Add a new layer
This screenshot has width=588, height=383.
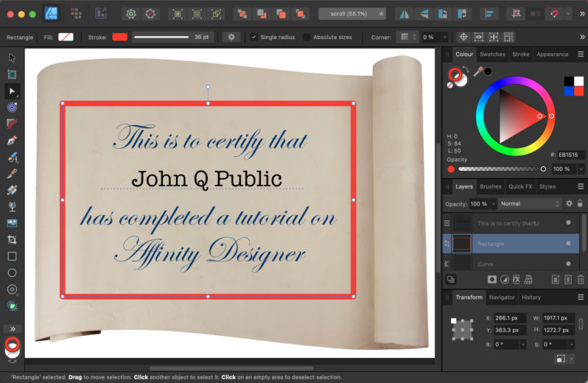[556, 279]
